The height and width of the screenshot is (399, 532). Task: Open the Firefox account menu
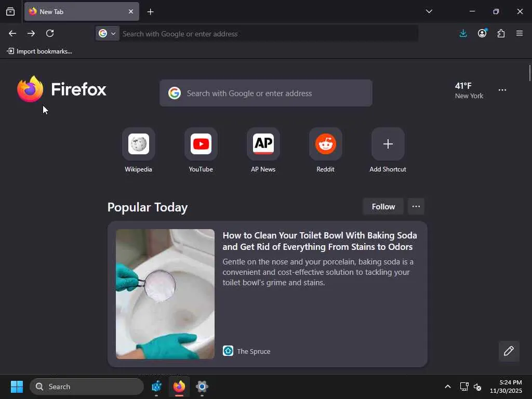pos(482,33)
